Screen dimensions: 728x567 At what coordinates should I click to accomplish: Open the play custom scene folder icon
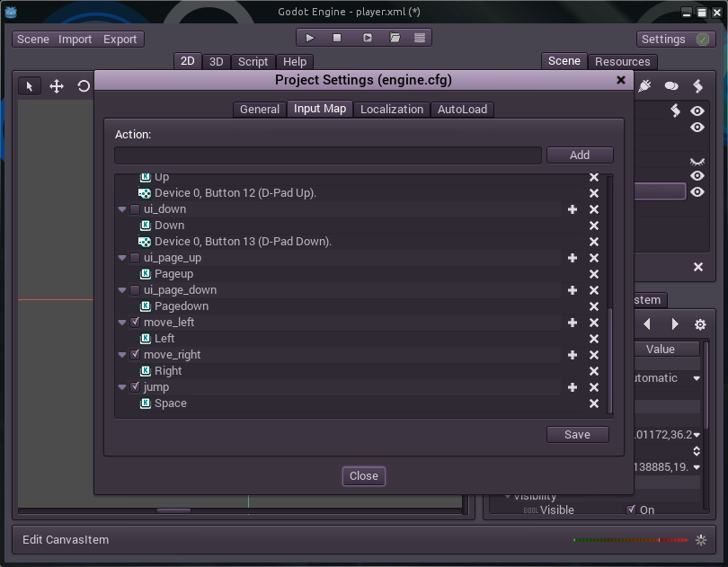(395, 38)
